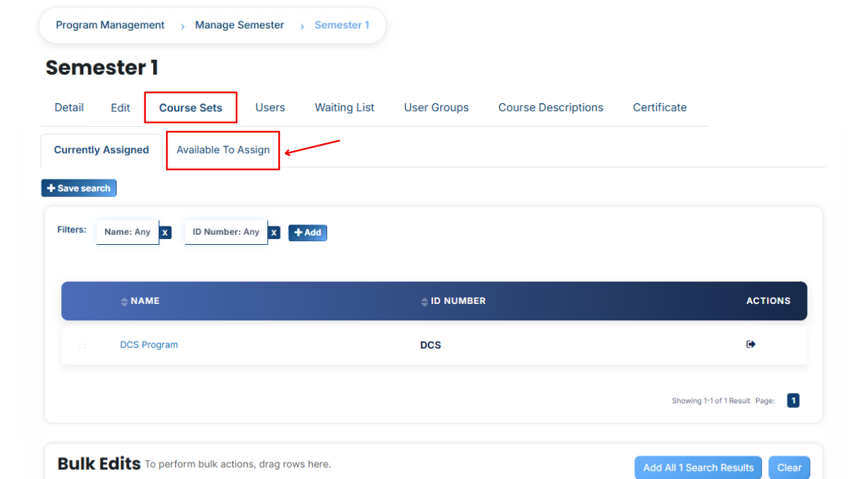868x479 pixels.
Task: Open the DCS Program link
Action: (x=149, y=344)
